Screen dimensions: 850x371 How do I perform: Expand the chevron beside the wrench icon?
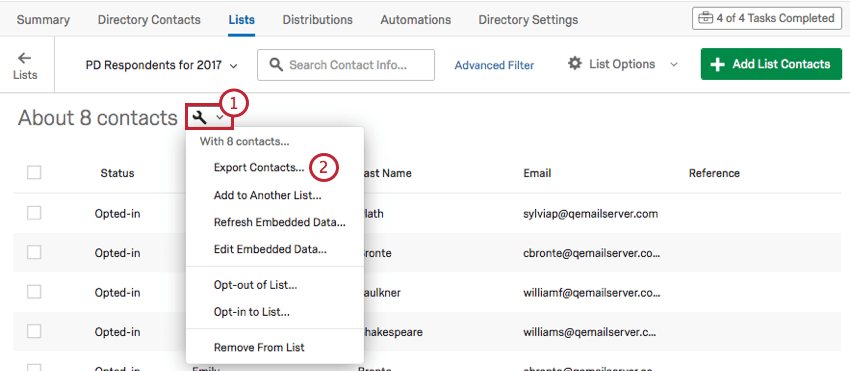(220, 118)
